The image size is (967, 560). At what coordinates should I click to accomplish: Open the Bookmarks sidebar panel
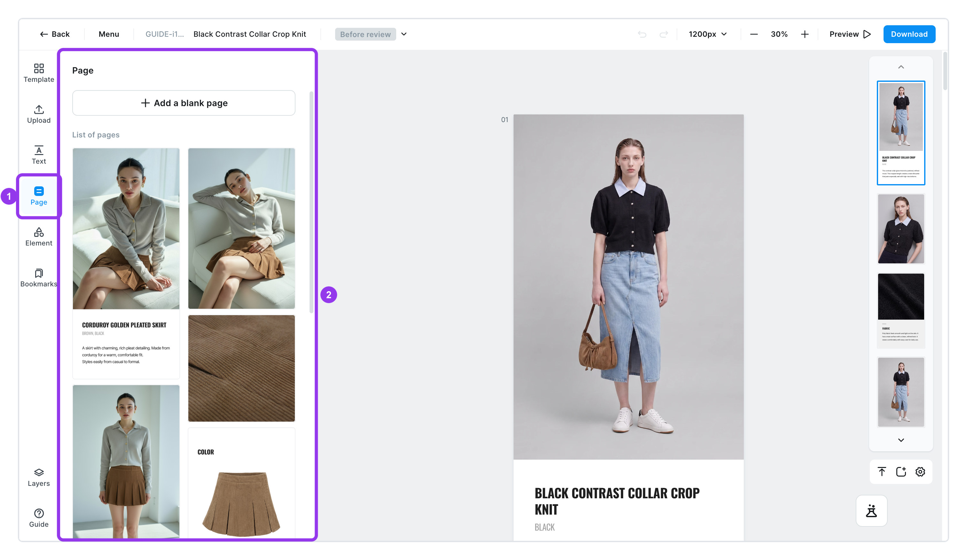[39, 278]
